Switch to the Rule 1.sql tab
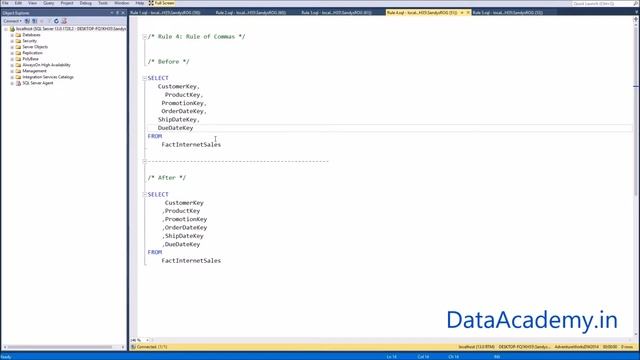The height and width of the screenshot is (360, 640). tap(165, 13)
